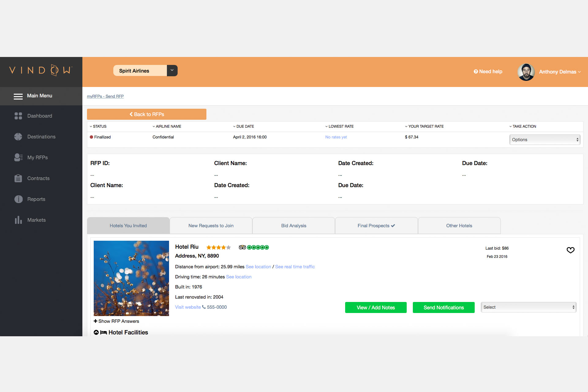Image resolution: width=588 pixels, height=392 pixels.
Task: Click Back to RFPs button
Action: (147, 114)
